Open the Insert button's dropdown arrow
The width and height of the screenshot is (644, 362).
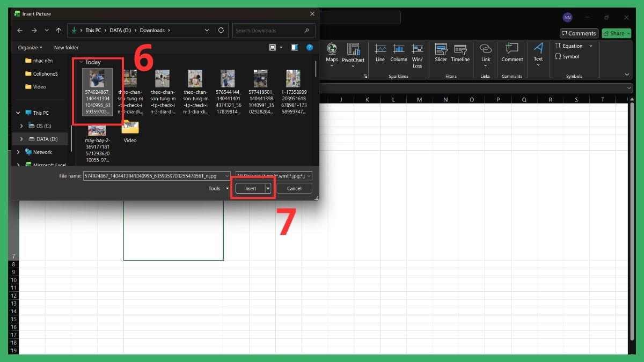coord(268,188)
